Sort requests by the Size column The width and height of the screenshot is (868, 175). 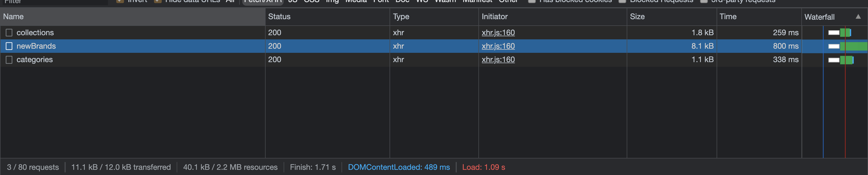(x=637, y=17)
